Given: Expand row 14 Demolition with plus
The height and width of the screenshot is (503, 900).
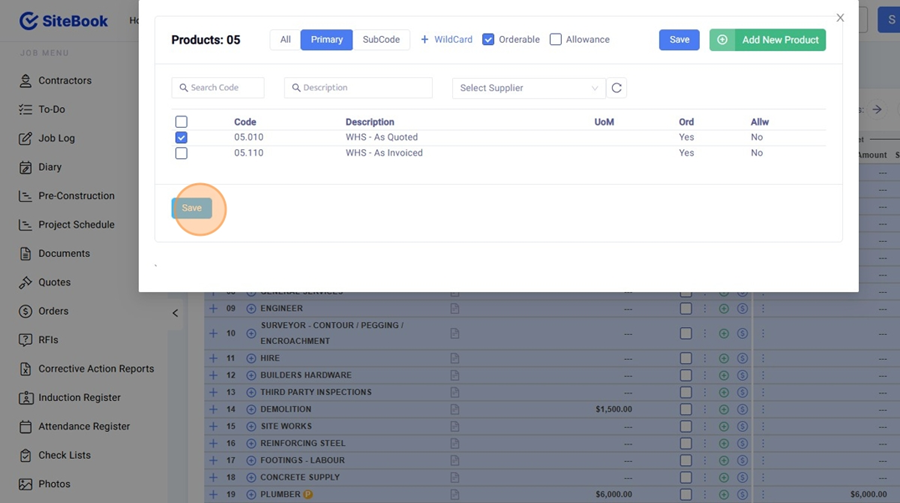Looking at the screenshot, I should pyautogui.click(x=213, y=409).
